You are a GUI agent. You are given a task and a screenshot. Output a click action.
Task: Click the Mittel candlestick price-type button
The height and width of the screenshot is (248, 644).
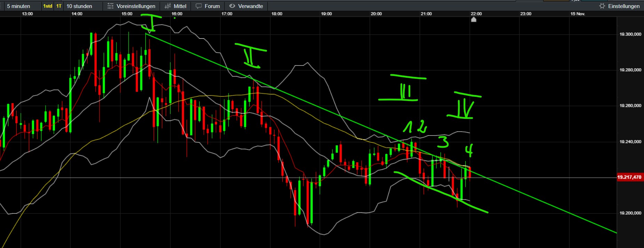pos(176,6)
